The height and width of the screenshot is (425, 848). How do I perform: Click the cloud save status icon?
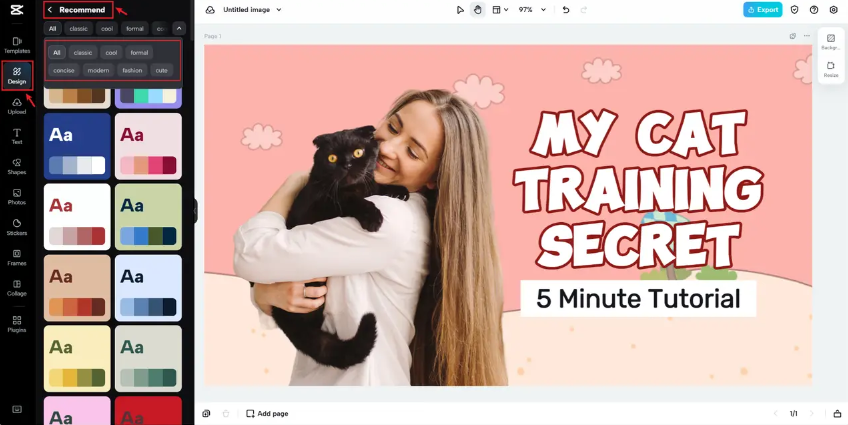(x=210, y=10)
